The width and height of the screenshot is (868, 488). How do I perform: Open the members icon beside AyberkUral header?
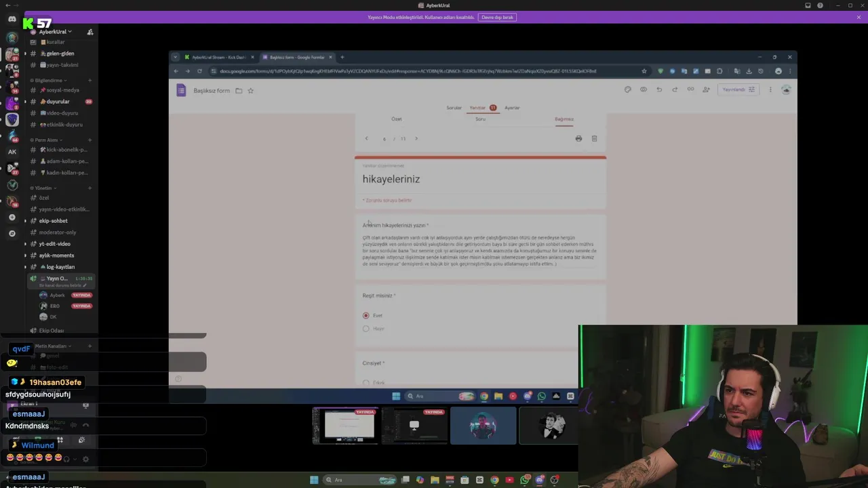coord(90,32)
